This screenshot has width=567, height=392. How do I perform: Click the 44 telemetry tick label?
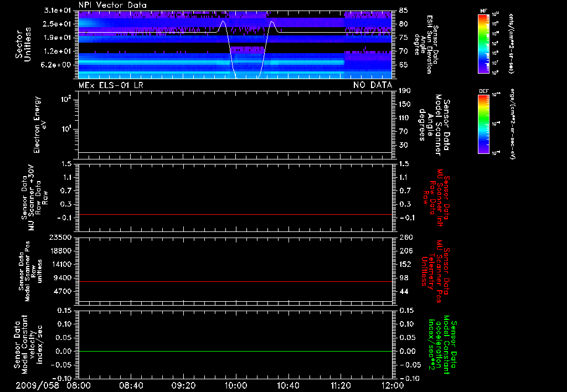404,291
